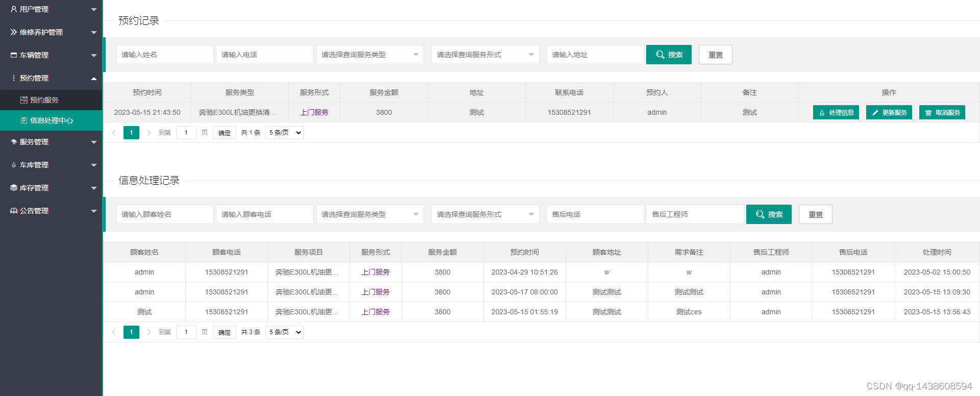The height and width of the screenshot is (396, 980).
Task: Click 重置 in 信息处理记录 filters
Action: (816, 214)
